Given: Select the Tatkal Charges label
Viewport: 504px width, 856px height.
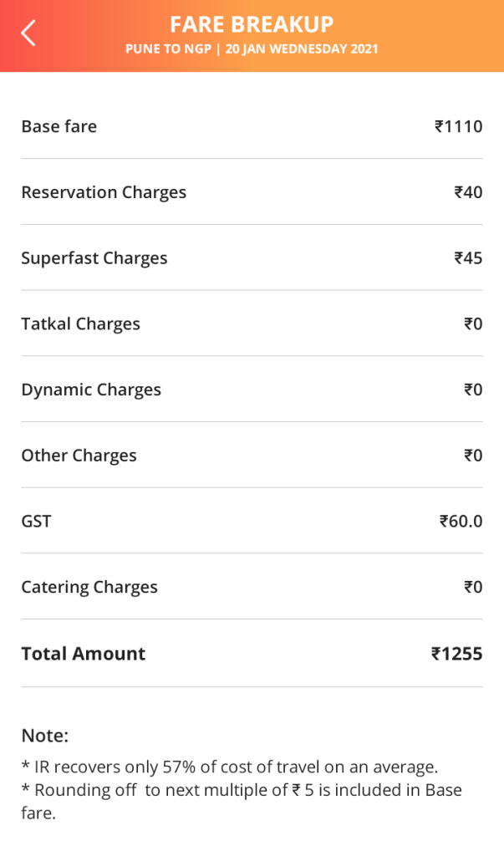Looking at the screenshot, I should point(80,324).
